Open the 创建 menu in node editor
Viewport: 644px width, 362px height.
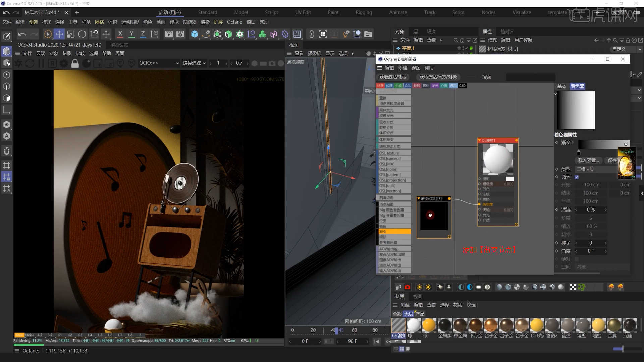tap(402, 68)
